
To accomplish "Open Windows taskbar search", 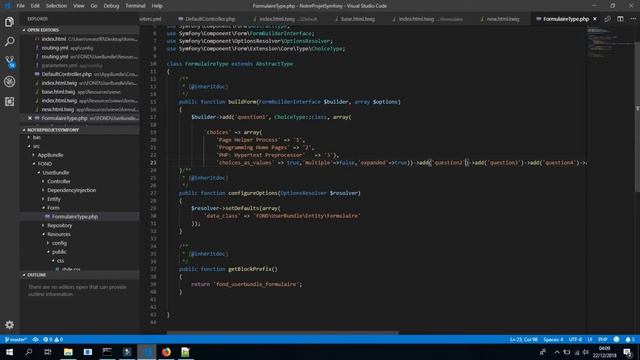I will (29, 352).
